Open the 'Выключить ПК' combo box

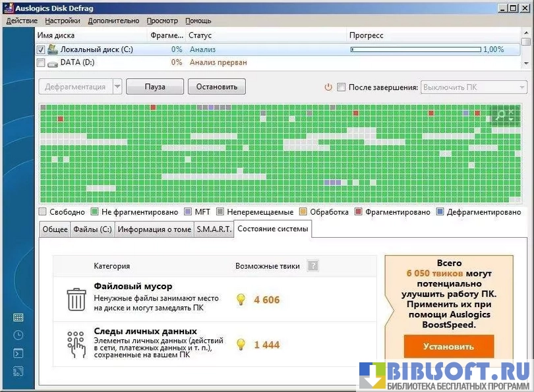pyautogui.click(x=473, y=87)
